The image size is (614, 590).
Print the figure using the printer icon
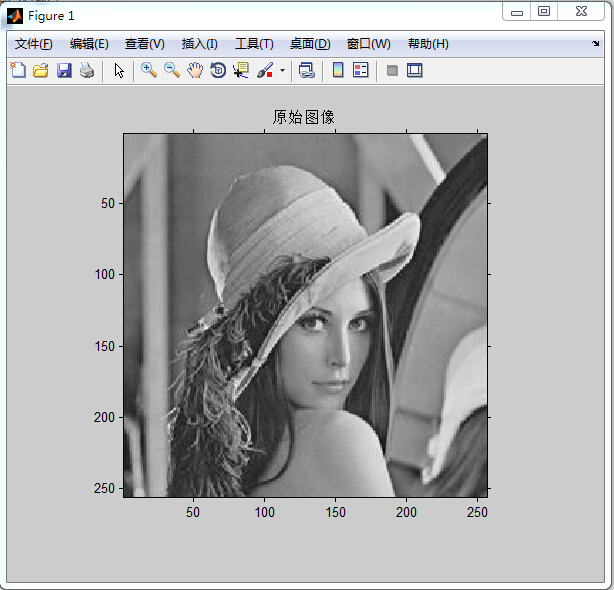click(x=87, y=70)
